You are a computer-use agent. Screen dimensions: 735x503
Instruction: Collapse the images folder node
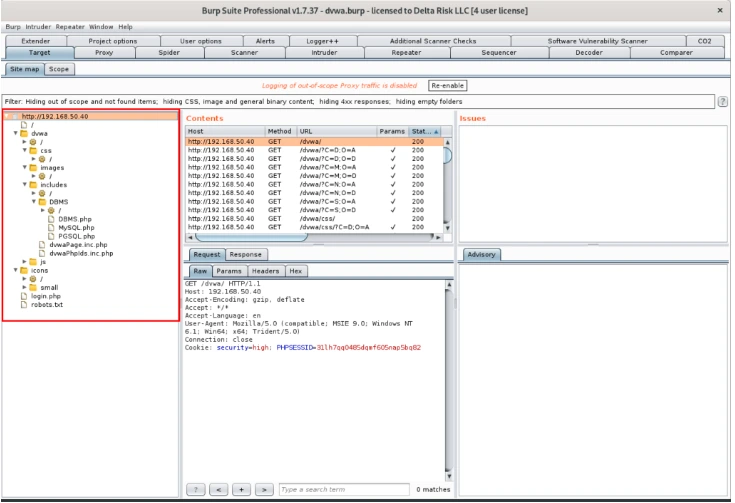pyautogui.click(x=25, y=167)
